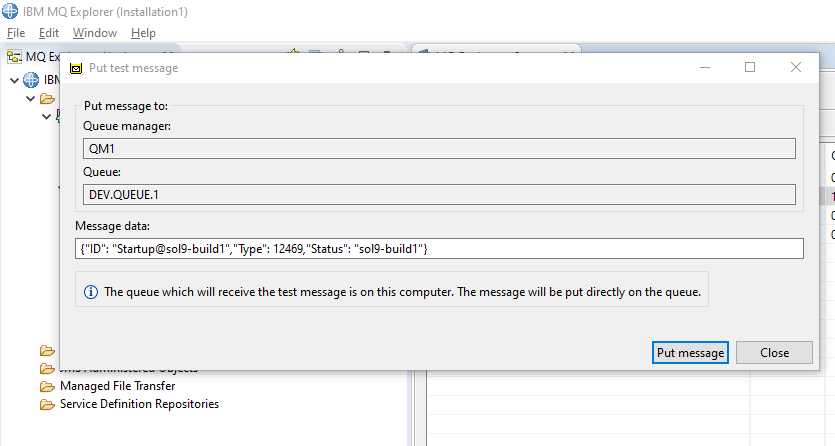Viewport: 835px width, 446px height.
Task: Select the Queue field showing DEV.QUEUE.1
Action: pos(439,195)
